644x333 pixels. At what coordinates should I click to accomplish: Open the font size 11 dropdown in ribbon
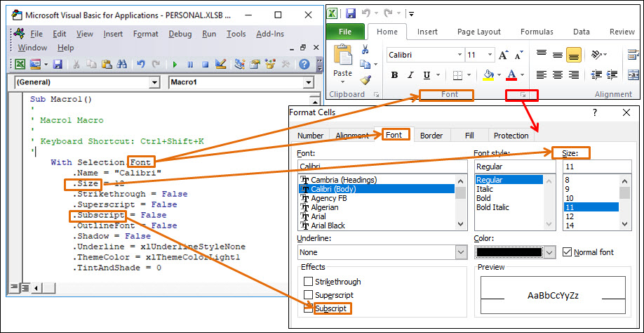coord(490,55)
